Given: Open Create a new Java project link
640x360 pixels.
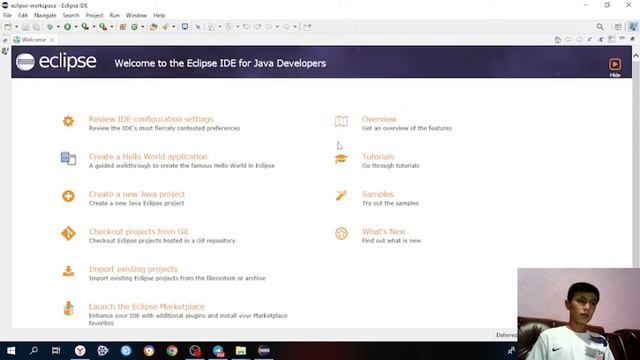Looking at the screenshot, I should pos(137,194).
